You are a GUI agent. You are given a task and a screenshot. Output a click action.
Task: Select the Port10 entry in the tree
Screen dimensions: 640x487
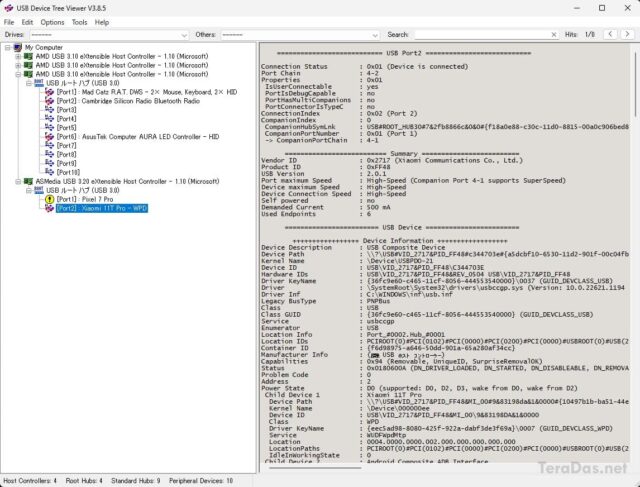tap(67, 172)
